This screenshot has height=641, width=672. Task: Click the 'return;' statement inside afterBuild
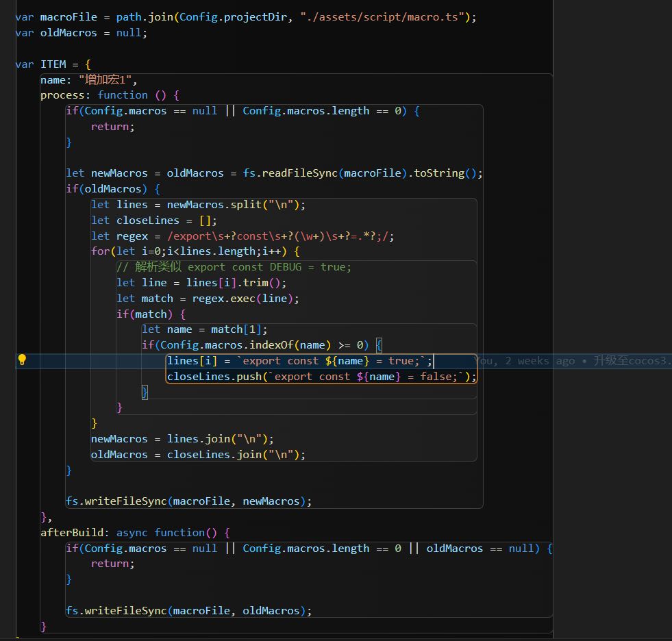[x=113, y=564]
